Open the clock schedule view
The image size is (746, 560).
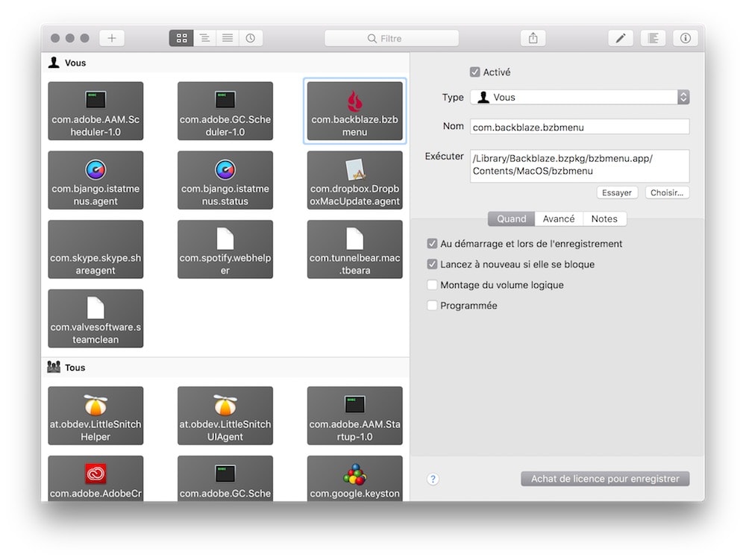tap(251, 38)
